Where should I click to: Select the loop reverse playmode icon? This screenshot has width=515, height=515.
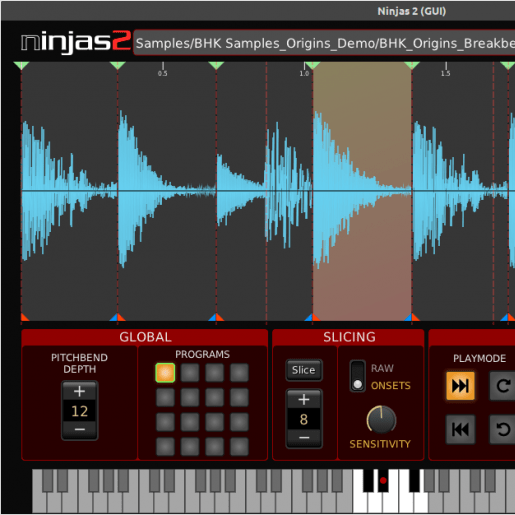[x=502, y=429]
